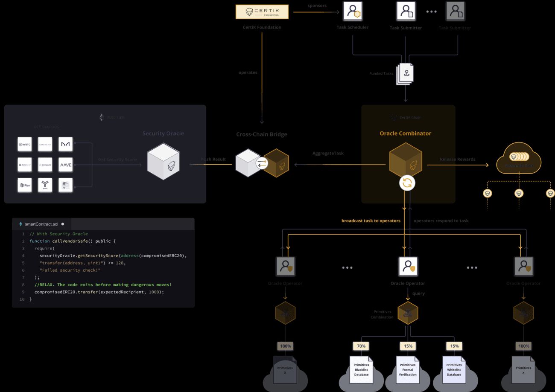Click the 15% label above Formal Verification
This screenshot has width=555, height=392.
tap(408, 346)
